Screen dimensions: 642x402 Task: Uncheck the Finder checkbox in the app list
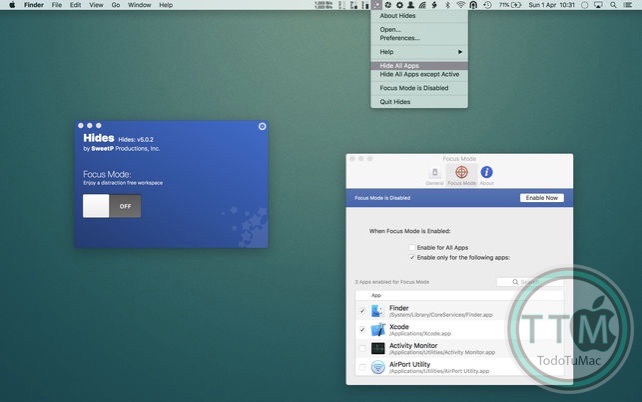tap(362, 311)
